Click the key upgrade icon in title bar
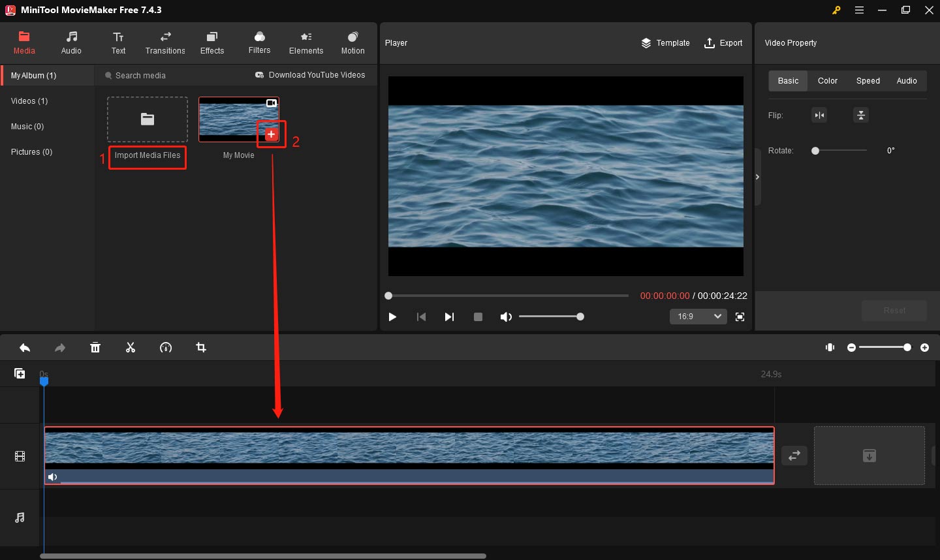 pos(836,10)
